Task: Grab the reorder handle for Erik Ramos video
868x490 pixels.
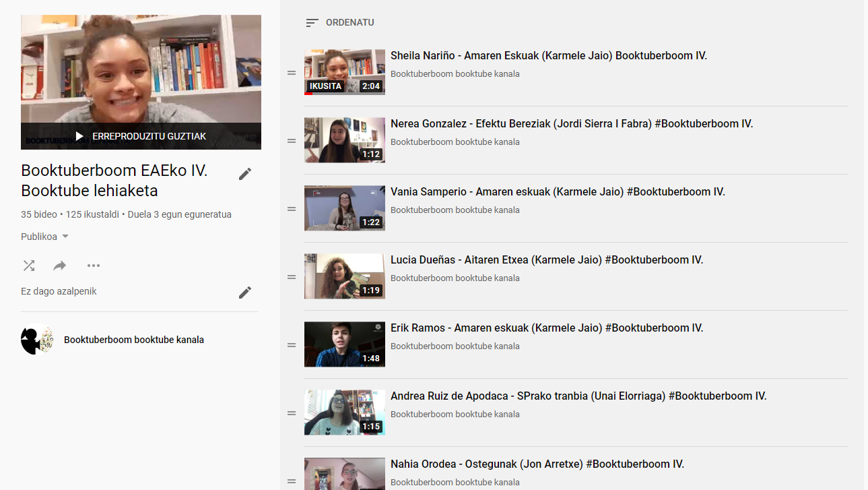Action: (x=292, y=345)
